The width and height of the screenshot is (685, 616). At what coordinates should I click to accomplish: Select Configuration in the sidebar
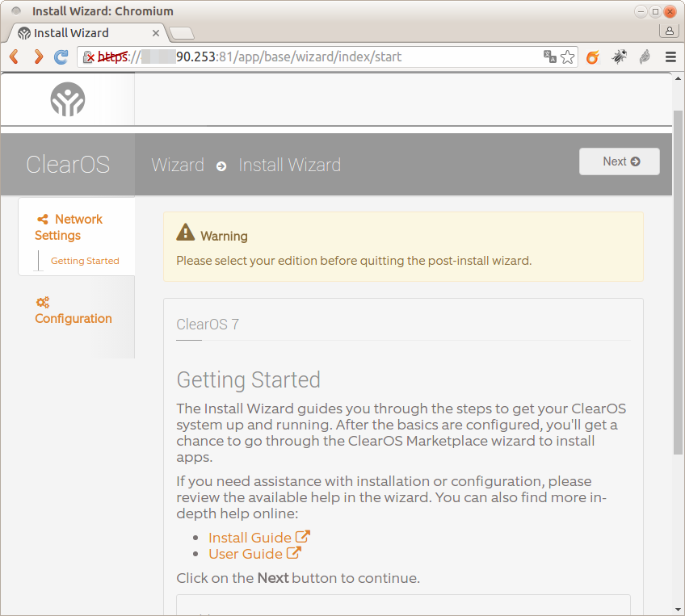tap(74, 311)
